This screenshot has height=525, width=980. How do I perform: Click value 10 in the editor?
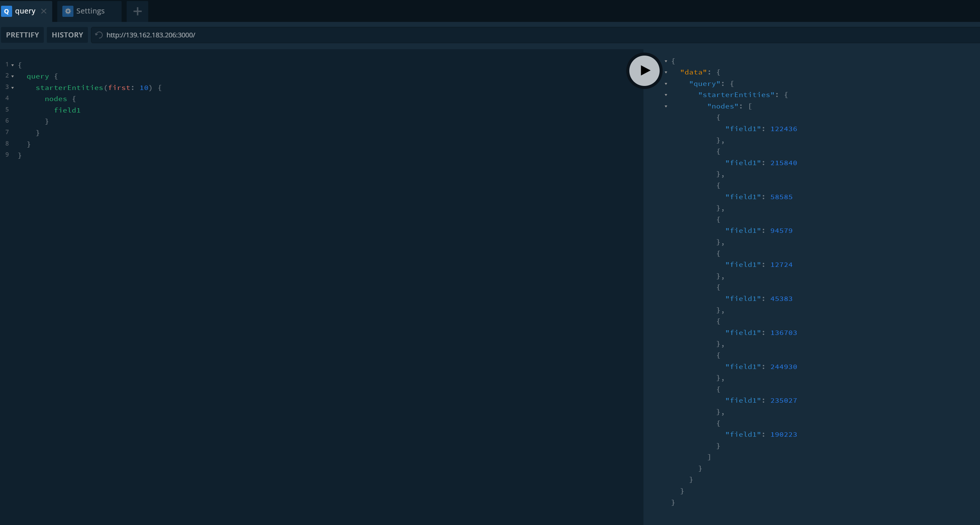pyautogui.click(x=144, y=88)
